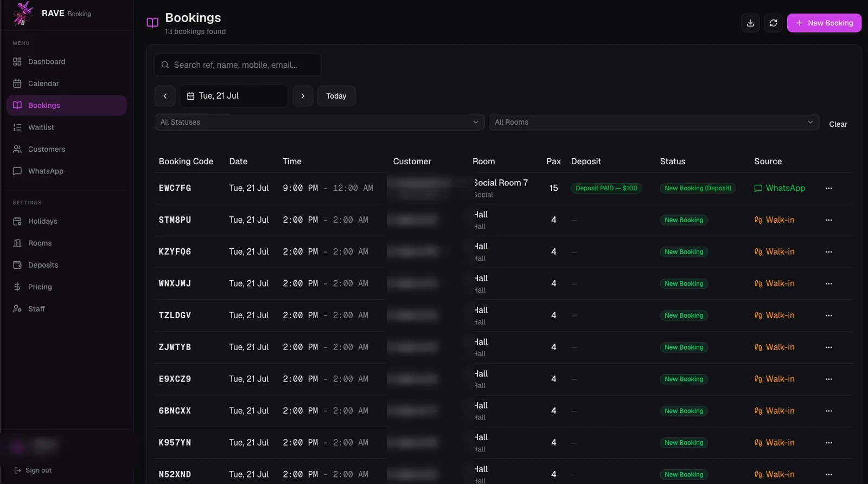Open actions menu for booking TZLDGV
This screenshot has width=868, height=484.
click(828, 315)
